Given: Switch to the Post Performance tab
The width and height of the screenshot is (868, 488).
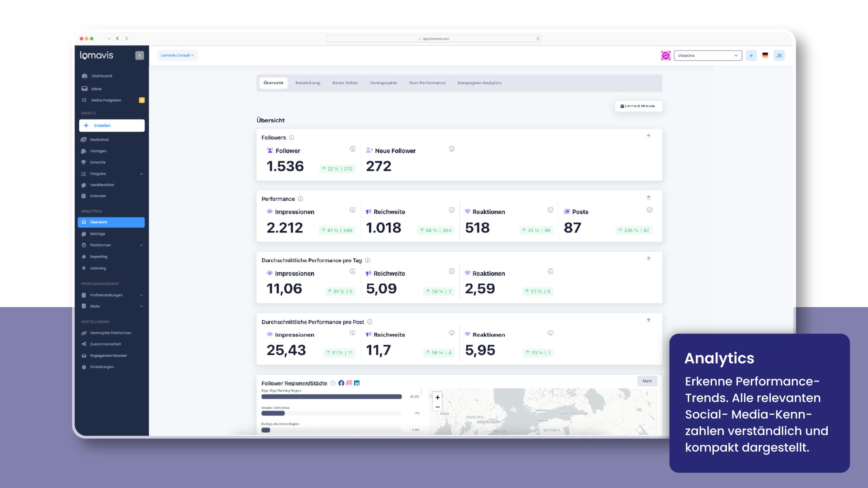Looking at the screenshot, I should pyautogui.click(x=427, y=83).
